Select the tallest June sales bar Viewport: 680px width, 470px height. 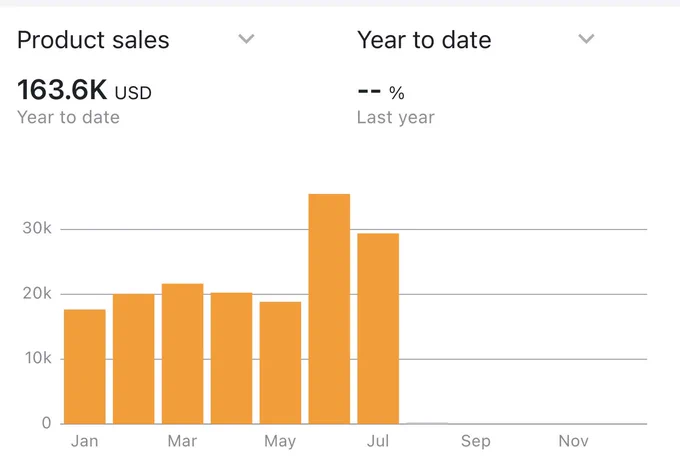(x=329, y=309)
